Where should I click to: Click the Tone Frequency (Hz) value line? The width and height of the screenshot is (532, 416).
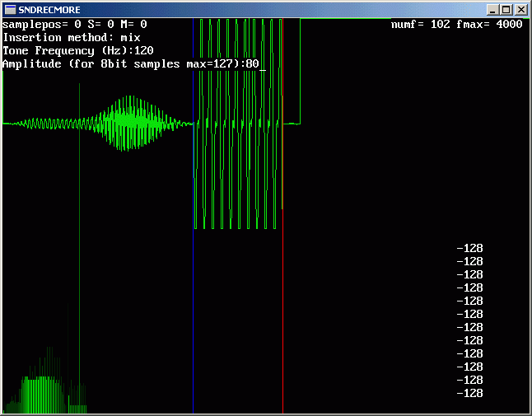(78, 50)
